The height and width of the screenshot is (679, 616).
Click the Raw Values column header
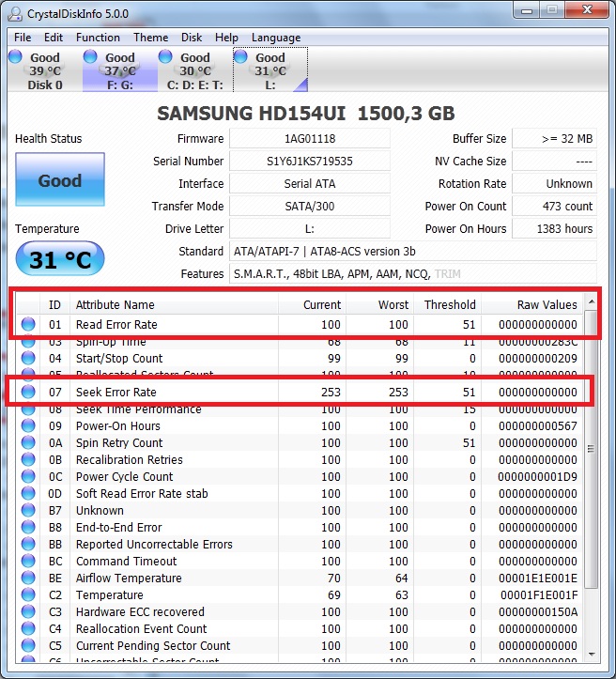532,304
